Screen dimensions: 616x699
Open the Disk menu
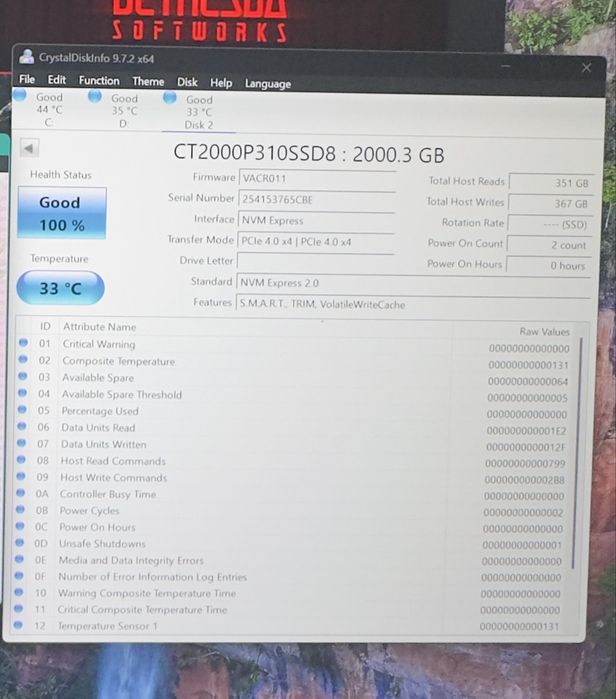click(187, 82)
